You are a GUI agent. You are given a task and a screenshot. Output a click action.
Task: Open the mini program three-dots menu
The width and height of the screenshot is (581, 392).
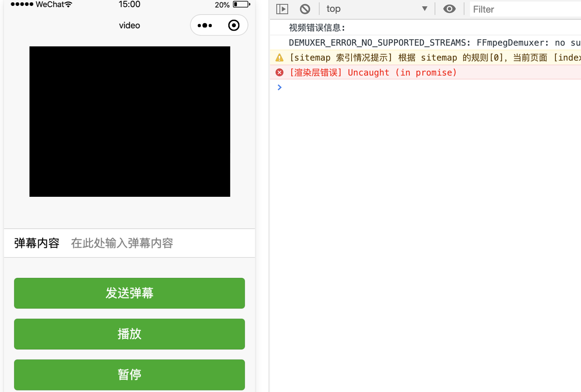pos(205,26)
